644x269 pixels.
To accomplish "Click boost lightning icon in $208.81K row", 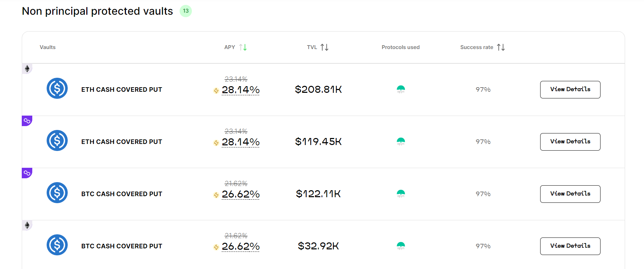I will 216,91.
